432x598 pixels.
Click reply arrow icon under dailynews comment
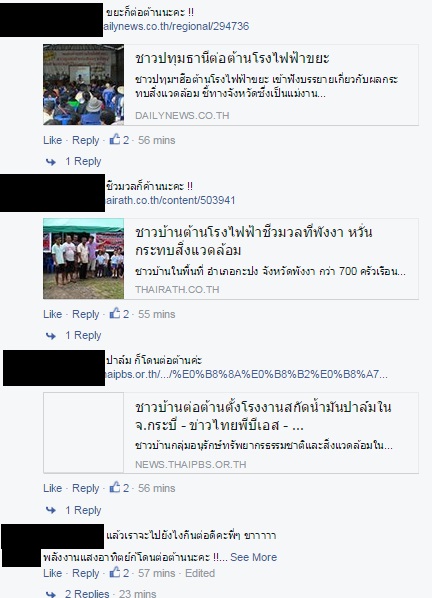tap(51, 162)
